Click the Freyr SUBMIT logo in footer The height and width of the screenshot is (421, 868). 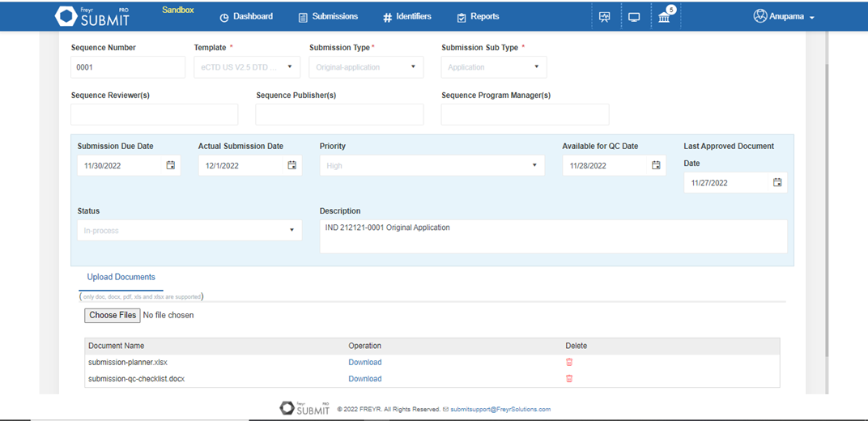[x=305, y=409]
